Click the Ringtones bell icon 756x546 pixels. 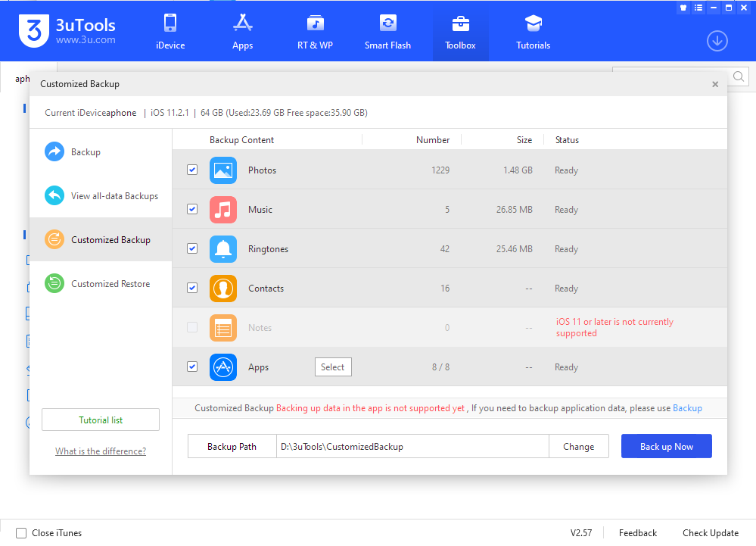click(222, 249)
